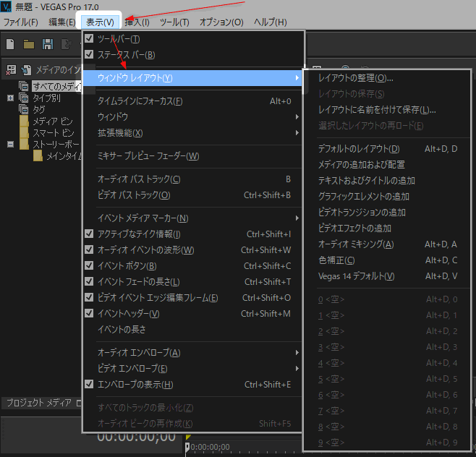Select すべてのメディア tree item
This screenshot has height=457, width=476.
56,87
